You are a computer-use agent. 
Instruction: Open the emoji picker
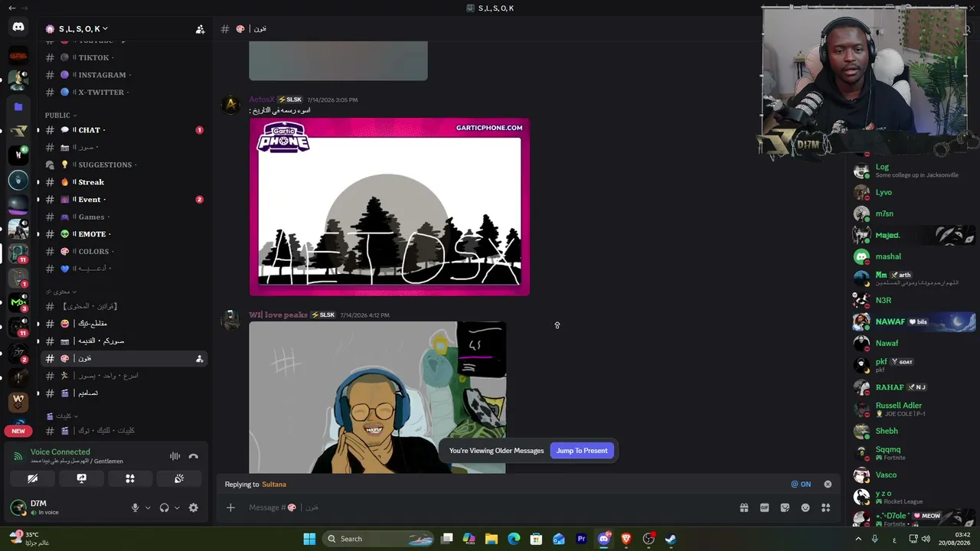coord(805,507)
